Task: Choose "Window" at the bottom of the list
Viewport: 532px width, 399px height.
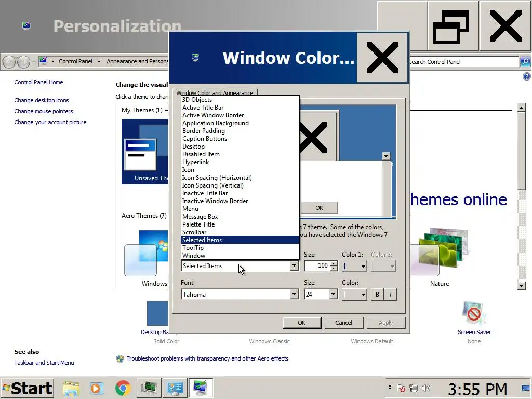Action: tap(240, 256)
